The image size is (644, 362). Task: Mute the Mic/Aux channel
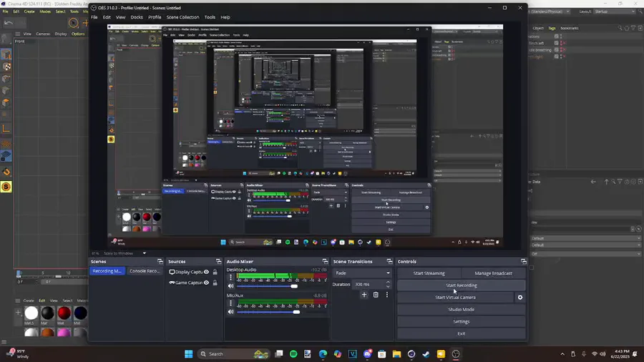(231, 312)
